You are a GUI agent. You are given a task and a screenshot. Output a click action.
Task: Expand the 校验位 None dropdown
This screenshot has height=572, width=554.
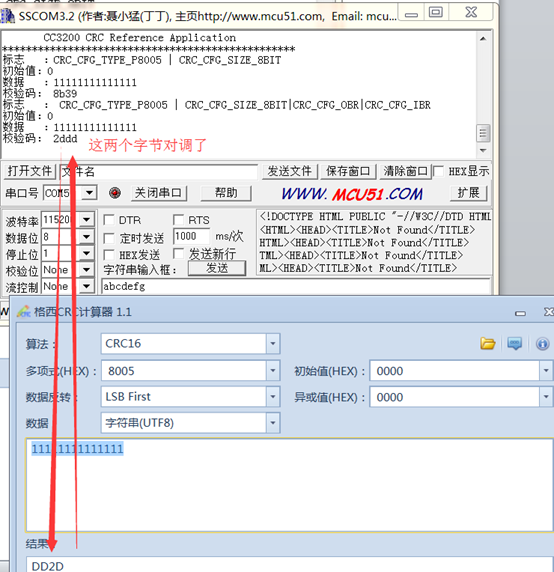[86, 270]
